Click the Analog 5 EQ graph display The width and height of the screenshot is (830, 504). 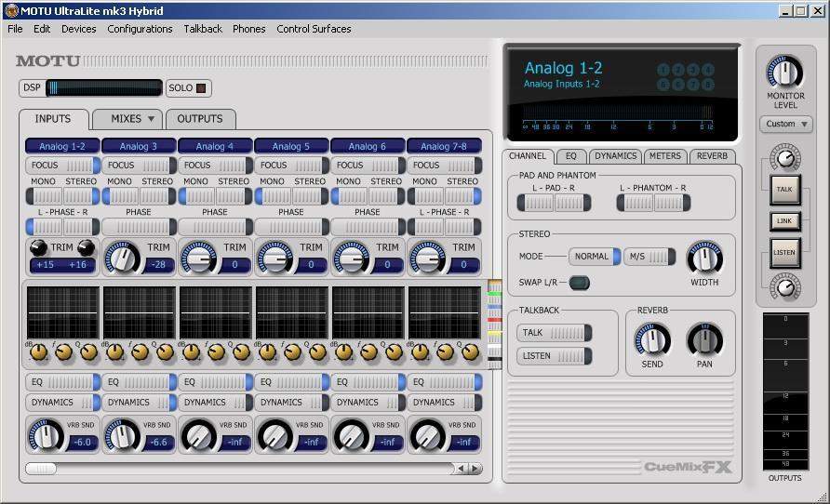291,312
